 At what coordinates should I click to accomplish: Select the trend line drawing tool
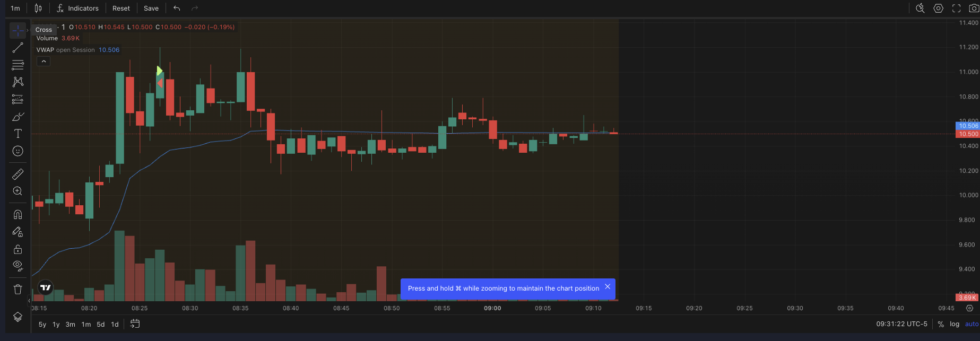tap(18, 48)
